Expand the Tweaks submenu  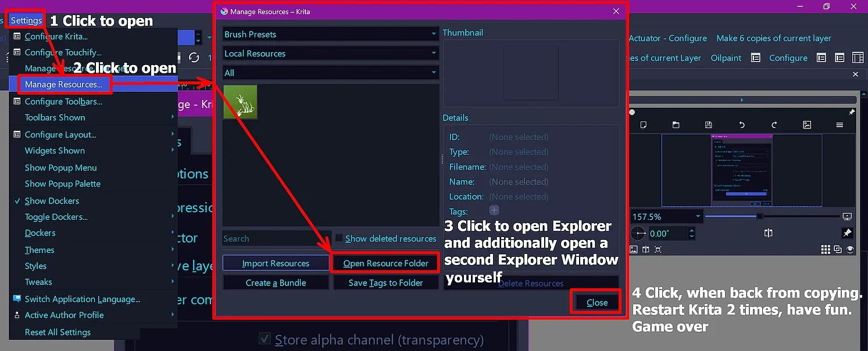tap(93, 282)
